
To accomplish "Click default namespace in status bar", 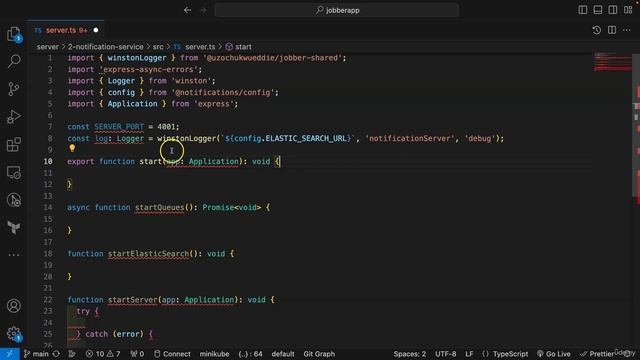I will [x=283, y=354].
